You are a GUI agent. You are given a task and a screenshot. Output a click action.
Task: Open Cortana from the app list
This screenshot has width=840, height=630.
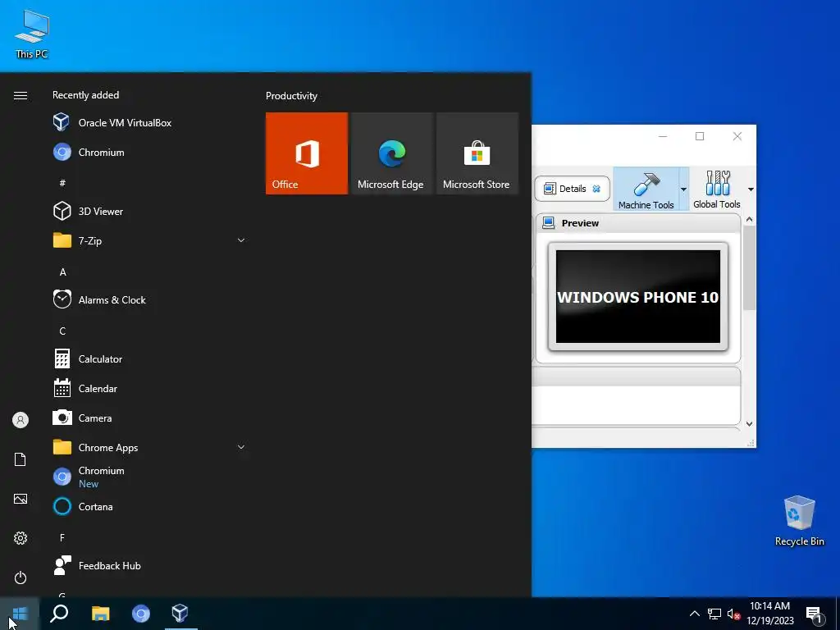150,506
